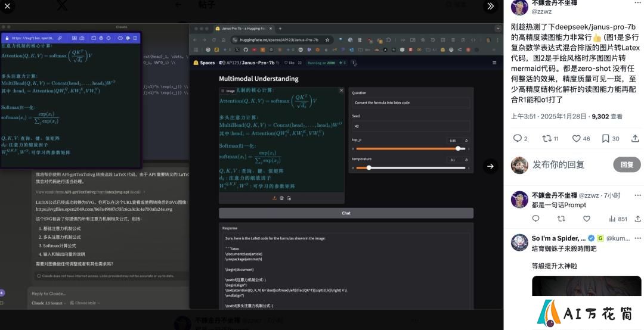Adjust the temperature slider handle
The image size is (644, 330).
(369, 167)
